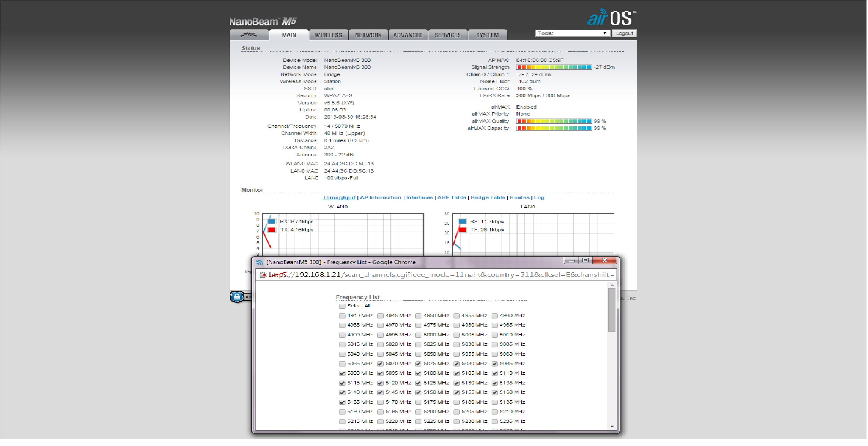This screenshot has height=446, width=868.
Task: Click the scrollbar up arrow in Frequency List
Action: coord(612,285)
